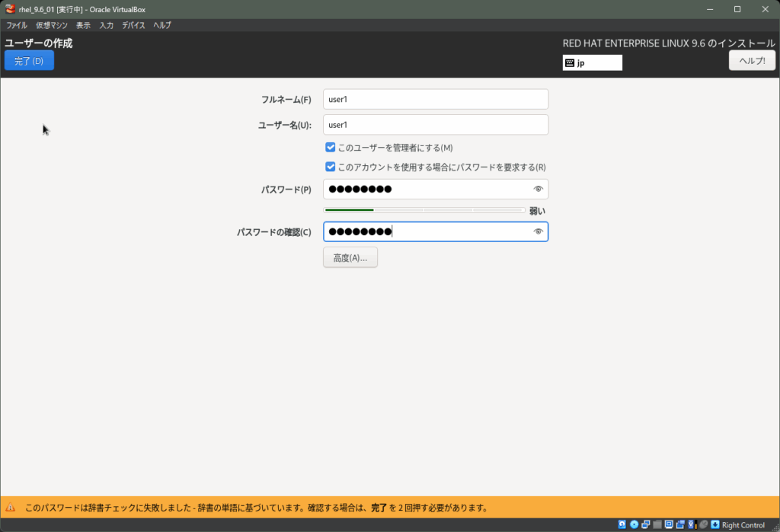Open the 仮想マシン menu
Image resolution: width=780 pixels, height=532 pixels.
[x=51, y=25]
